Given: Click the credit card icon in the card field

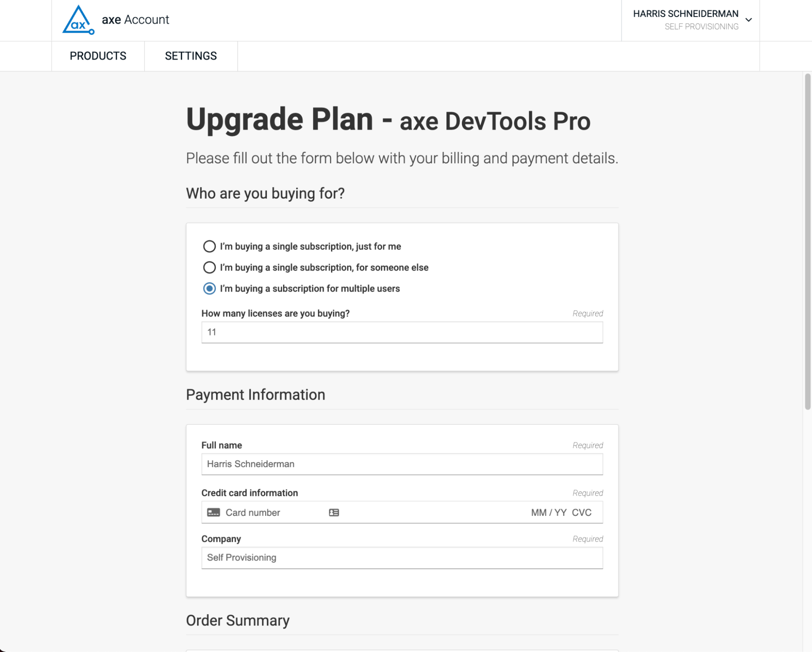Looking at the screenshot, I should 213,512.
